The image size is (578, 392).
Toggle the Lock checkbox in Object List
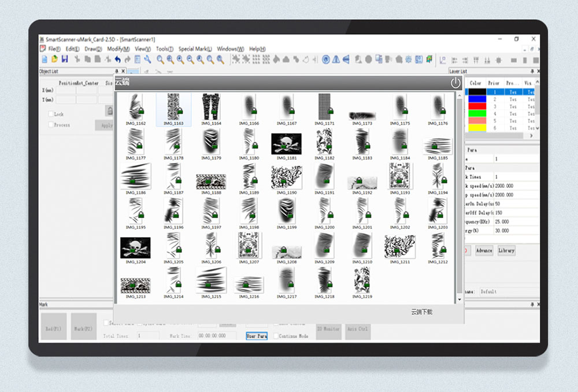point(51,114)
